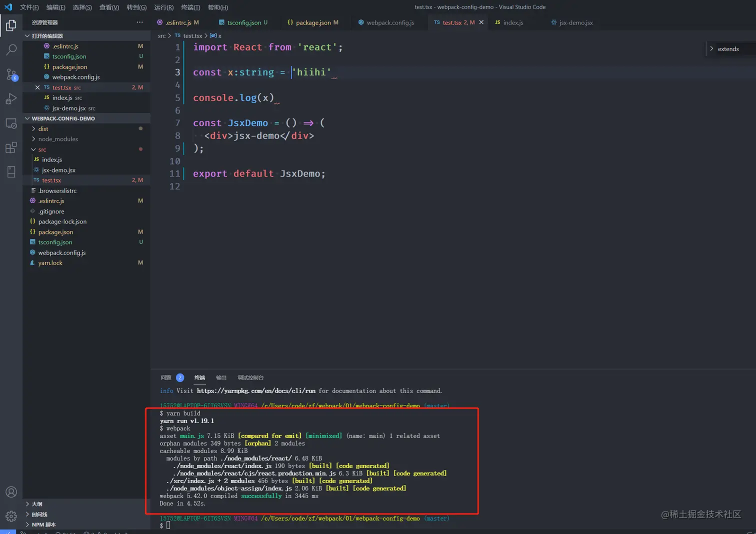Open the 转到(G) menu
Screen dimensions: 756x534
(136, 7)
